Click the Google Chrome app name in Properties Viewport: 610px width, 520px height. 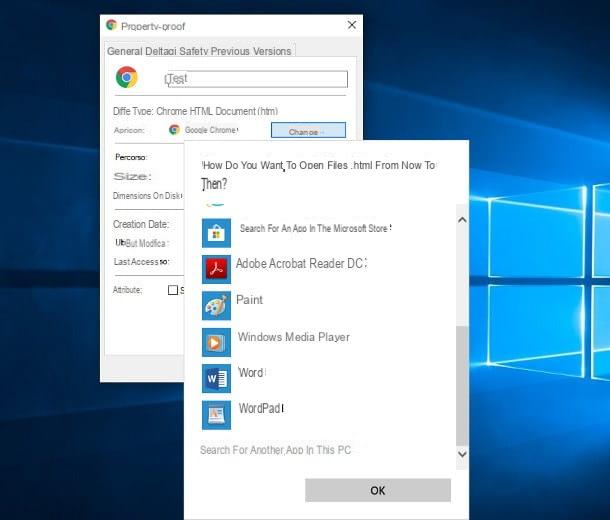click(210, 130)
